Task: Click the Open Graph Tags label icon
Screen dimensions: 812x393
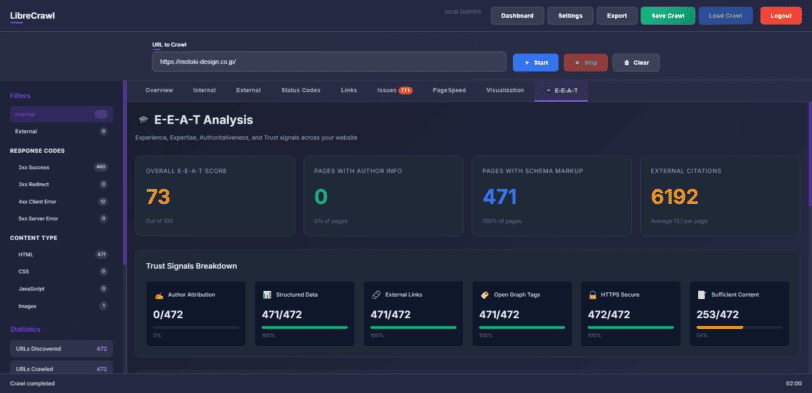Action: coord(485,295)
